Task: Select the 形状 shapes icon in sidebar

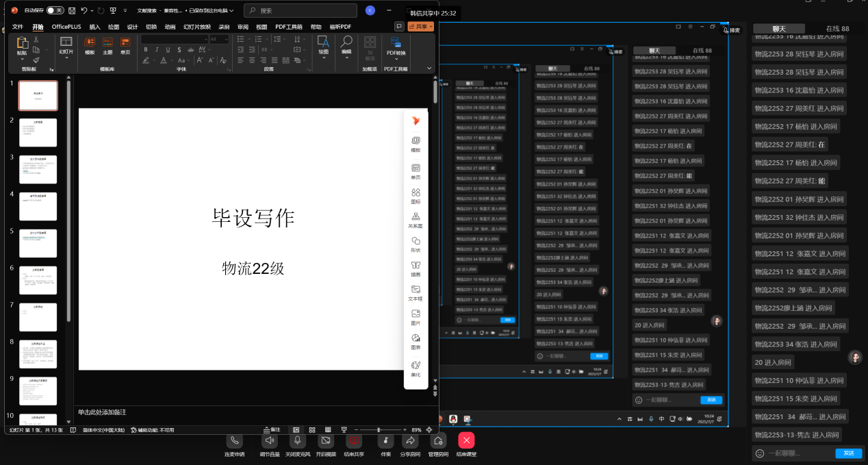Action: [416, 241]
